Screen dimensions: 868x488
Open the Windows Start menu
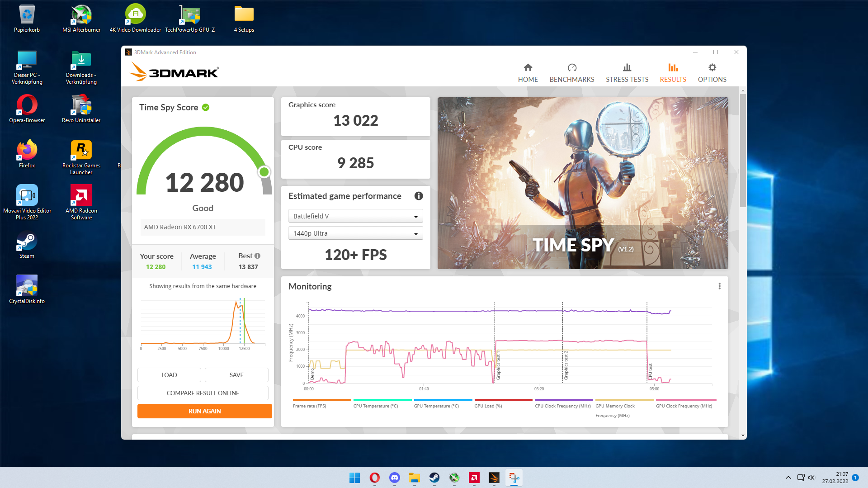click(x=355, y=478)
